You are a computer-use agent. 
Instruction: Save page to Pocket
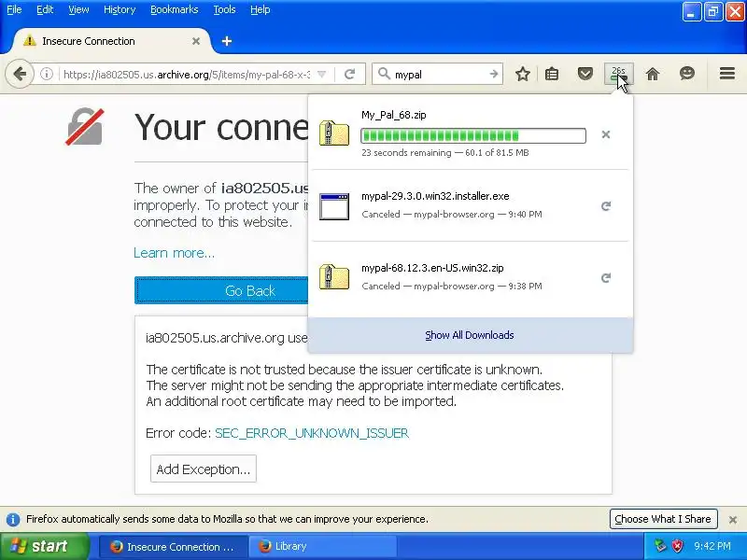[x=585, y=74]
